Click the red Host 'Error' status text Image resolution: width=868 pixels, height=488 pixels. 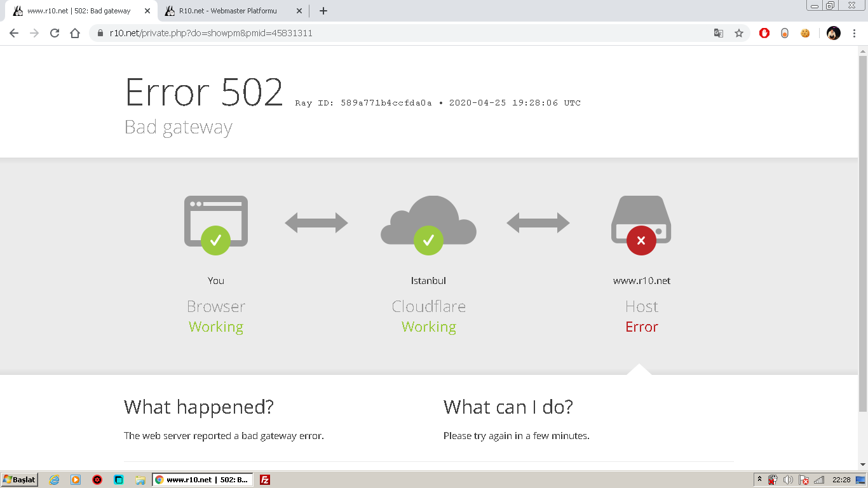click(642, 327)
